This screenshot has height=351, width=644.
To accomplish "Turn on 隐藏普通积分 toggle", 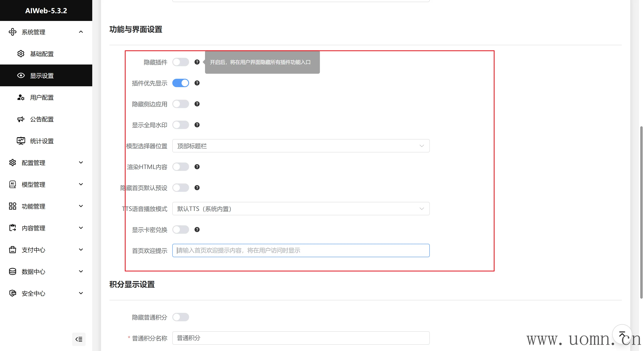I will click(180, 317).
